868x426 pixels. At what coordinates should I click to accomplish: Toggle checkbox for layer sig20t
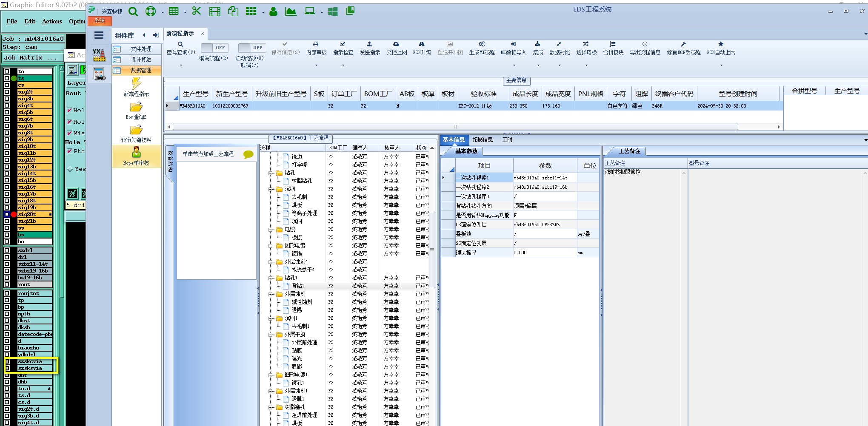pos(7,214)
